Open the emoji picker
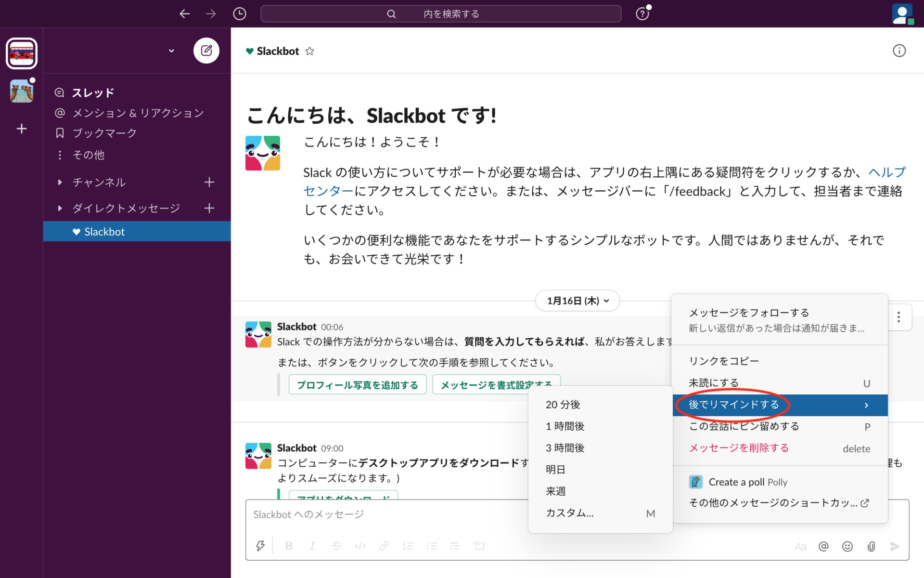Viewport: 924px width, 578px height. 847,546
